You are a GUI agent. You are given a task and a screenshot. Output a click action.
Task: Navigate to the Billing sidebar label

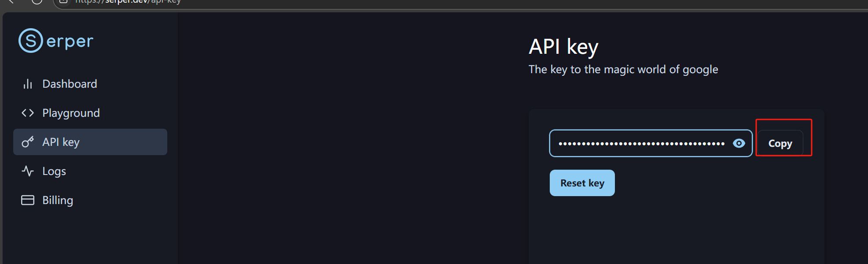point(58,200)
